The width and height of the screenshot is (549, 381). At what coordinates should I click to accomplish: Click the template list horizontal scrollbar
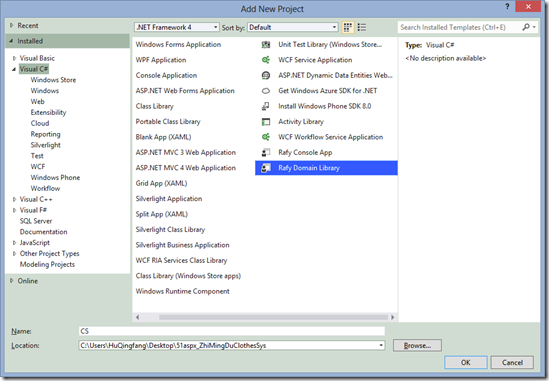click(273, 317)
